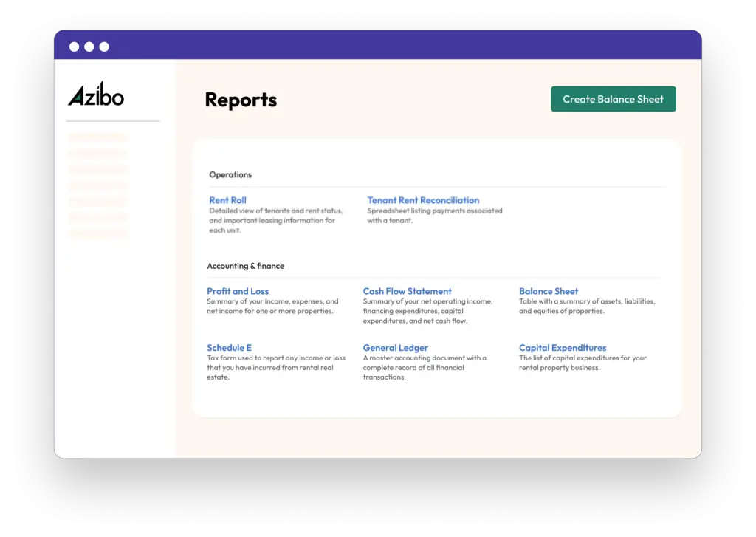Open the Cash Flow Statement report
This screenshot has height=537, width=756.
[408, 291]
